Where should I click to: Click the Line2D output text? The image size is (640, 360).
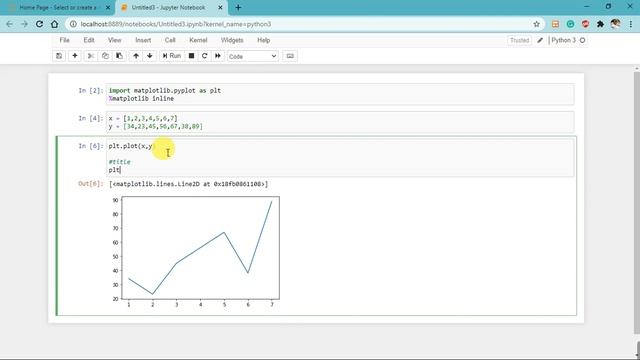tap(189, 184)
